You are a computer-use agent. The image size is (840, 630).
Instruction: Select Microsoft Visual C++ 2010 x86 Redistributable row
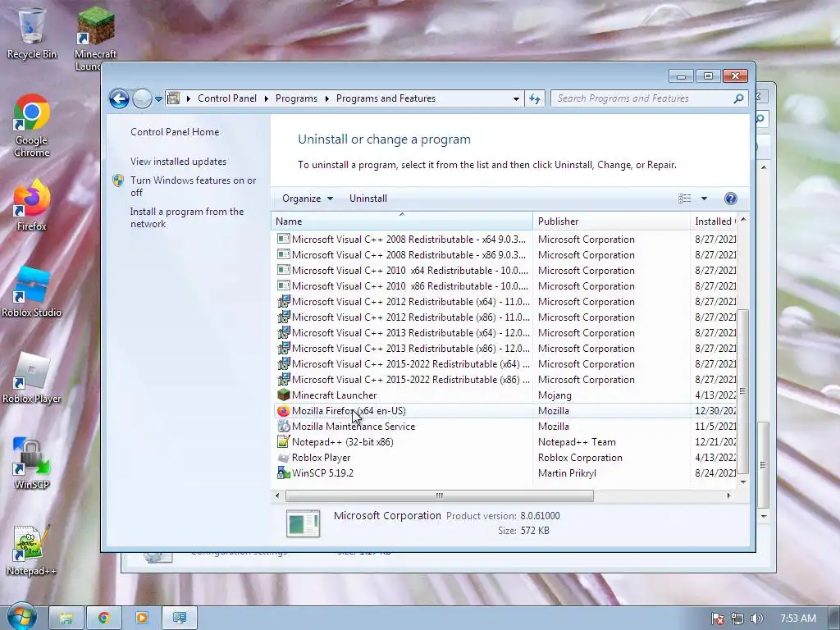coord(506,285)
